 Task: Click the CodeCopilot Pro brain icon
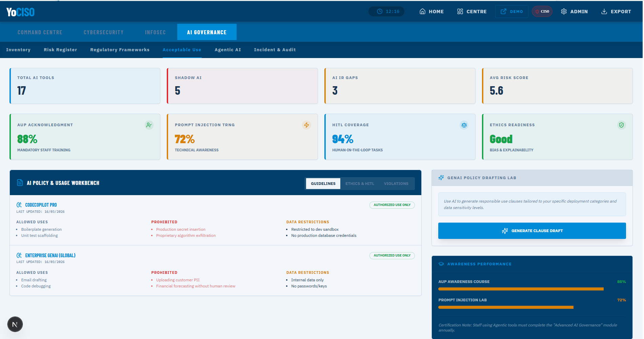pyautogui.click(x=19, y=205)
